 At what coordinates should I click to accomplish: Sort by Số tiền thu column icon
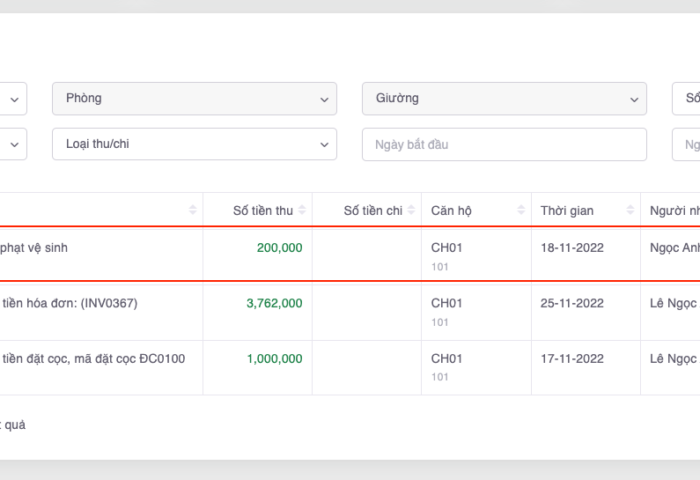click(x=302, y=210)
